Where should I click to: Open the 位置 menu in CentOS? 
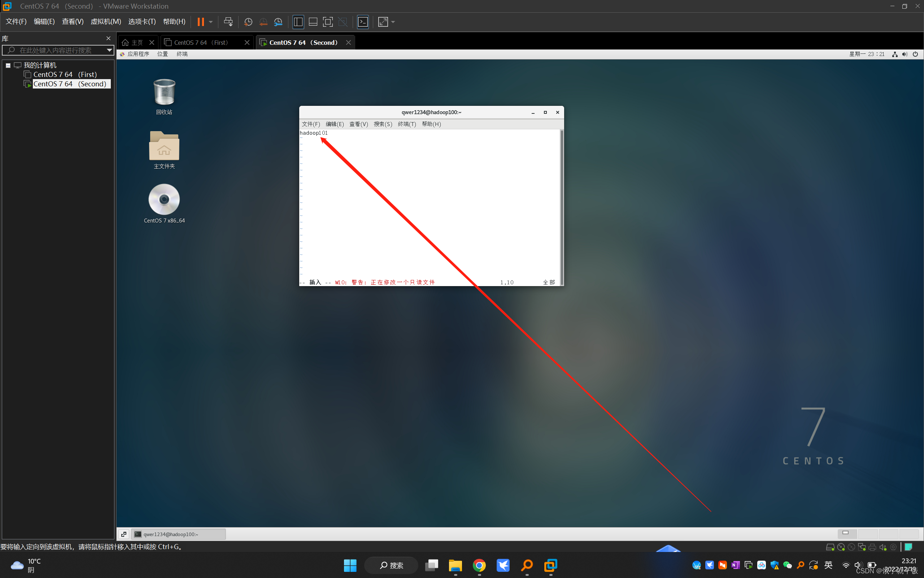(163, 54)
